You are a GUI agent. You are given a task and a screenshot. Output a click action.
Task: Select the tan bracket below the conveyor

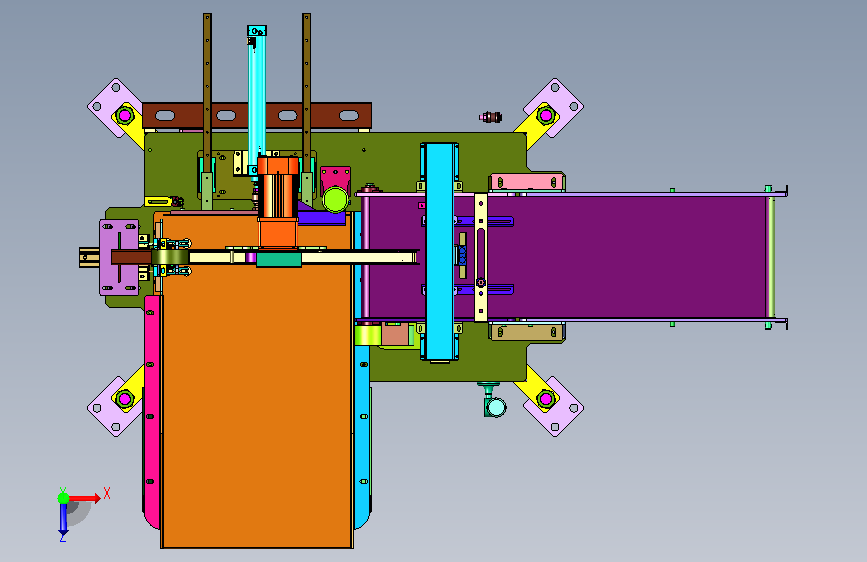pyautogui.click(x=527, y=332)
